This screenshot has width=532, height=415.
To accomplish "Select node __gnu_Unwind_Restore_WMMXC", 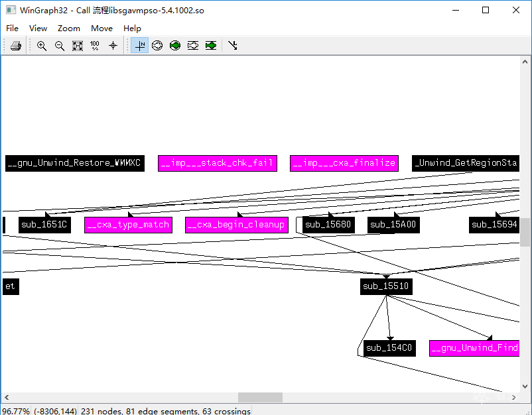I will [75, 163].
